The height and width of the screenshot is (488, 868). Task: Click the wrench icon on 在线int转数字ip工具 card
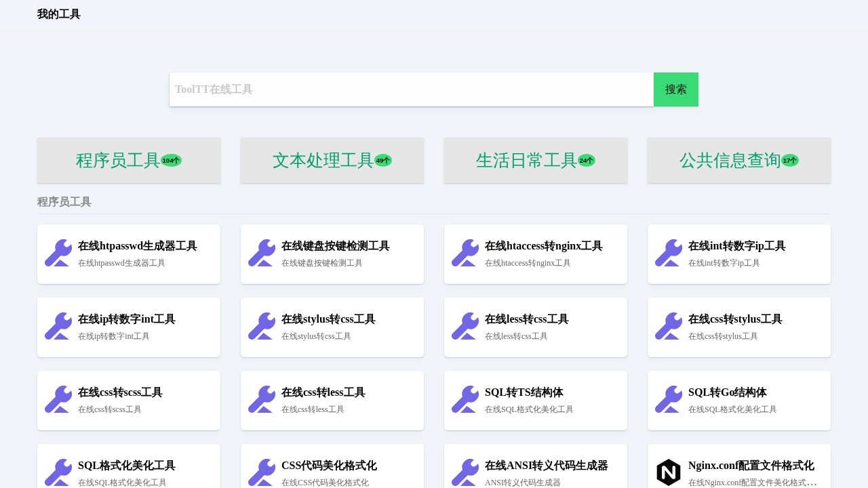point(668,253)
